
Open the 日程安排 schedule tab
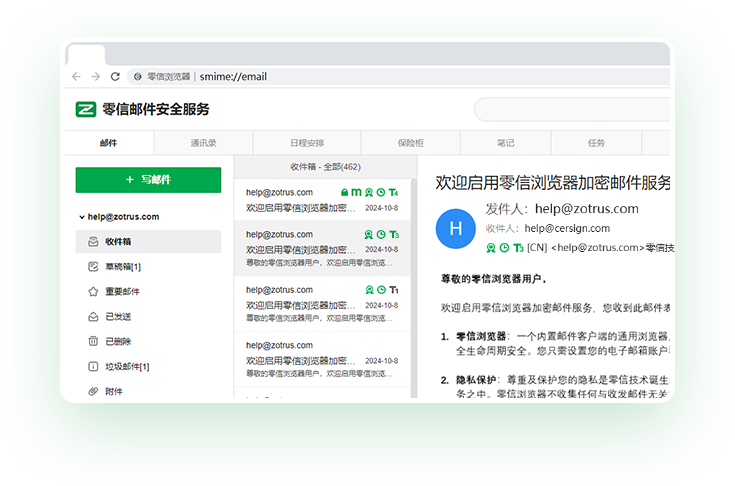coord(307,143)
